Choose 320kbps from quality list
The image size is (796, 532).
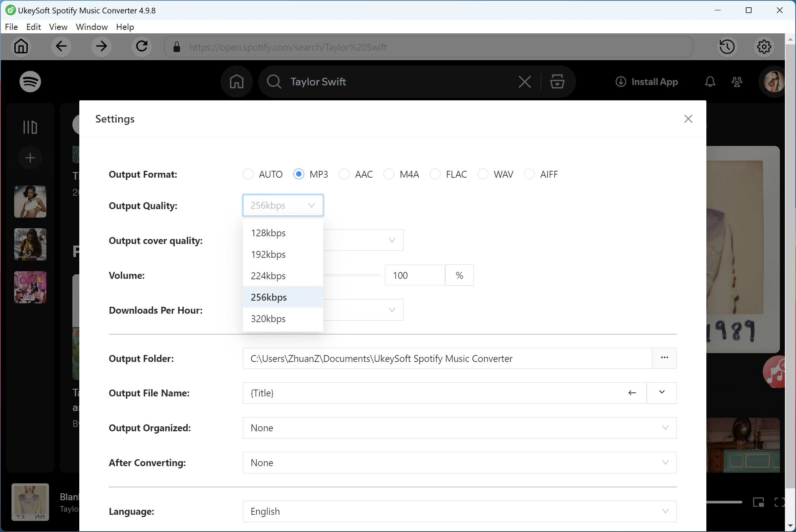click(x=268, y=319)
